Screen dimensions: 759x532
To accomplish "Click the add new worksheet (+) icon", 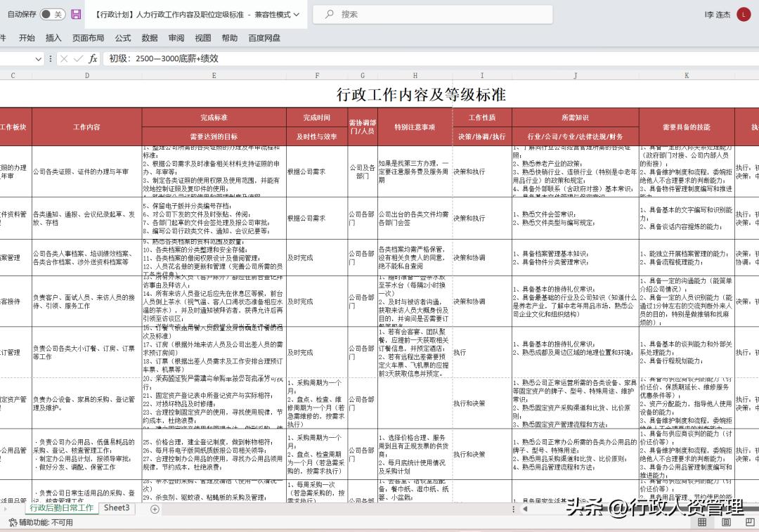I will (154, 507).
